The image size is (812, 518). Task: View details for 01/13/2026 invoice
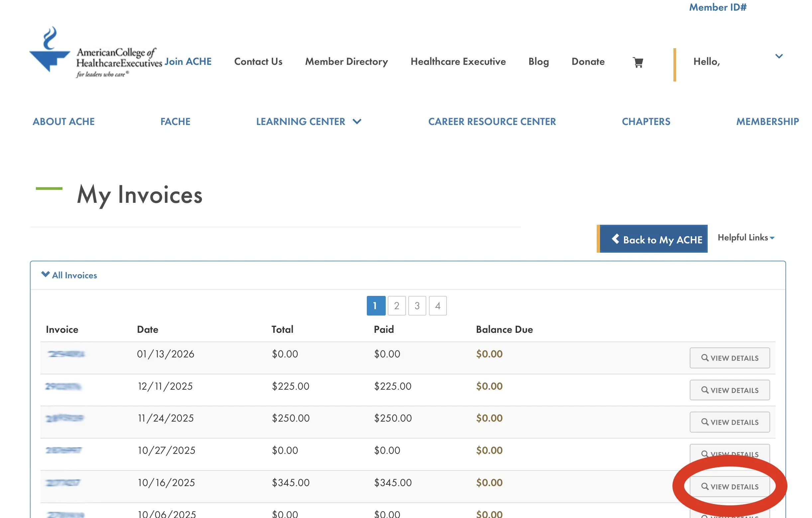point(729,358)
